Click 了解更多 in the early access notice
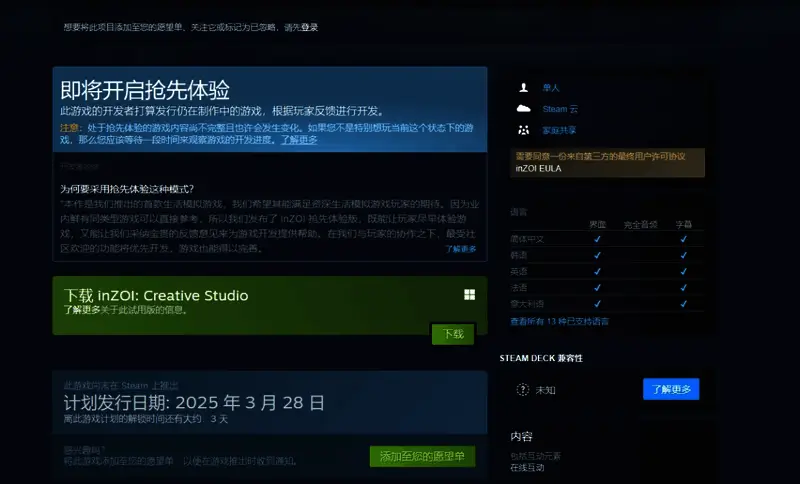 [299, 140]
